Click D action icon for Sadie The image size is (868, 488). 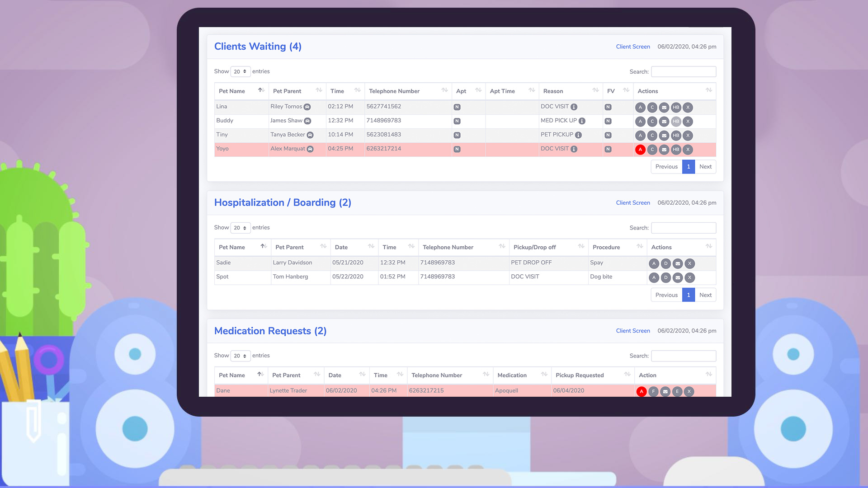tap(665, 264)
